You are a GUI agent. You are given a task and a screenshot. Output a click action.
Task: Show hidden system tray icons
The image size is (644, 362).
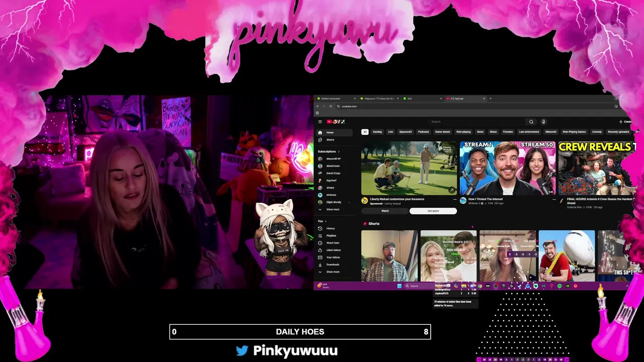[627, 286]
